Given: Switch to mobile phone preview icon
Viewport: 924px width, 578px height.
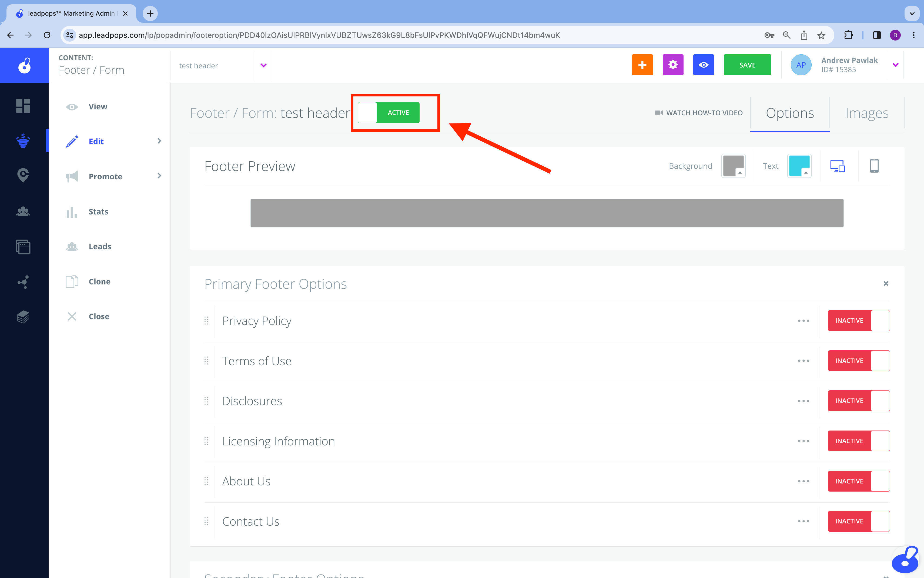Looking at the screenshot, I should pos(874,166).
